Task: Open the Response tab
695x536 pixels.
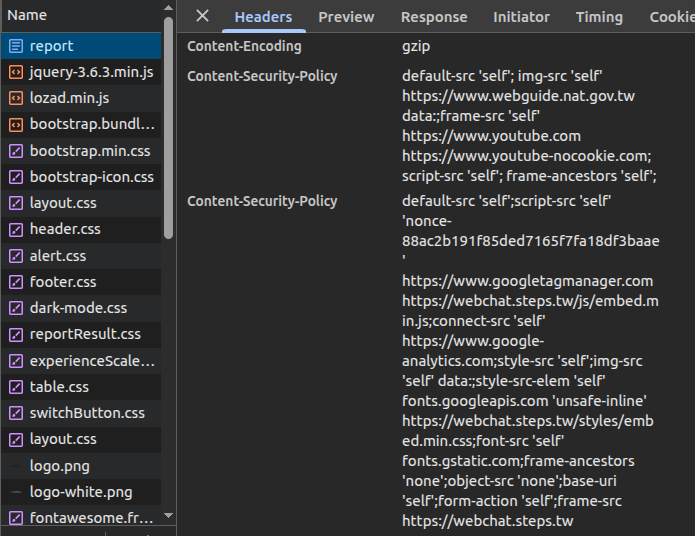Action: click(x=434, y=17)
